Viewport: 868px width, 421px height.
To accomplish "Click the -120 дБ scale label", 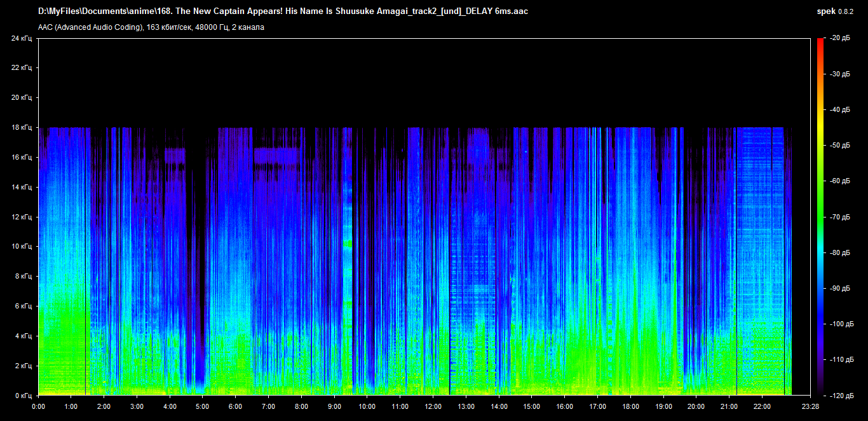I will coord(840,396).
